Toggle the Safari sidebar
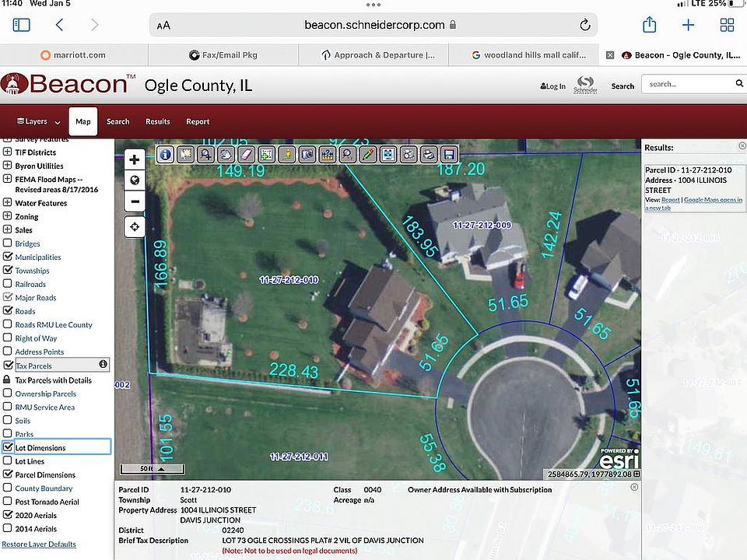Screen dimensions: 747x560 (x=21, y=25)
